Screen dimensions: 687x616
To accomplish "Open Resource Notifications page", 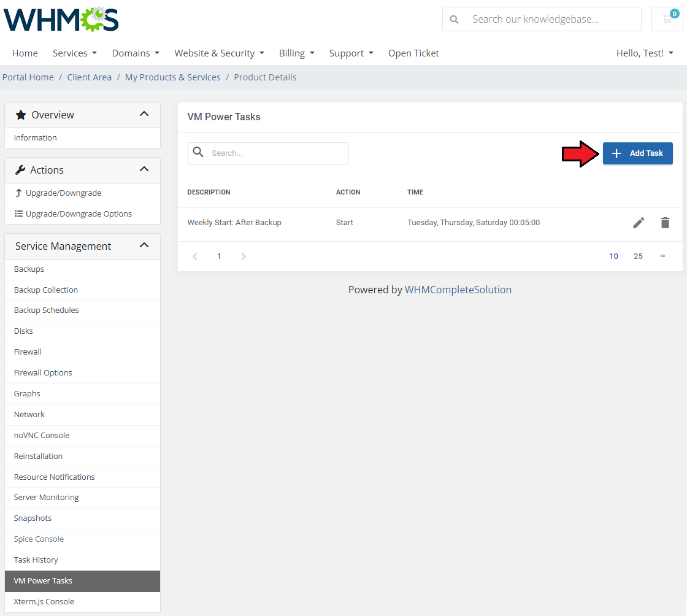I will tap(82, 477).
